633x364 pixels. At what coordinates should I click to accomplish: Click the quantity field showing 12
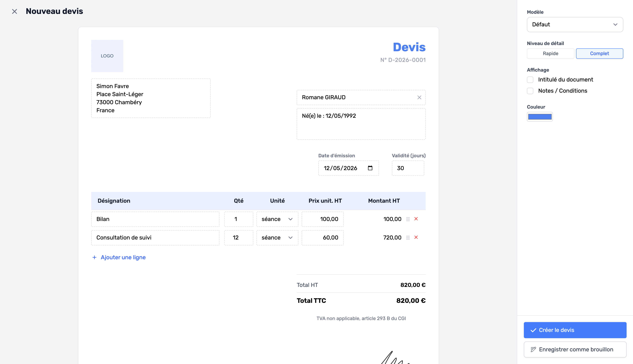click(238, 238)
